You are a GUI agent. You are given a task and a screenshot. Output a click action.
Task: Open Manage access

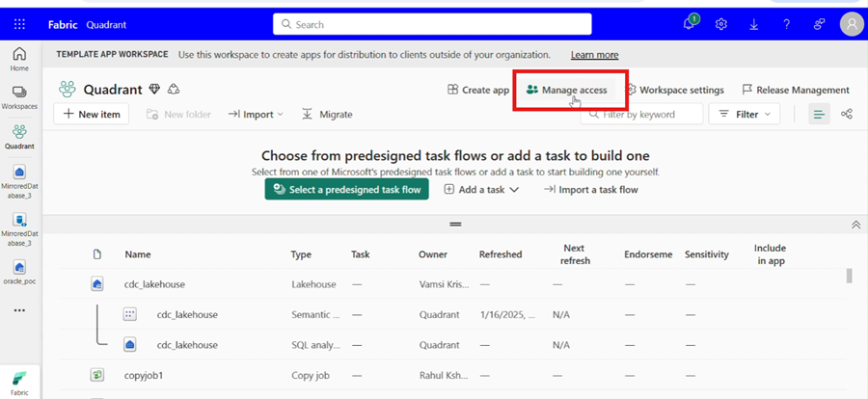(x=567, y=90)
